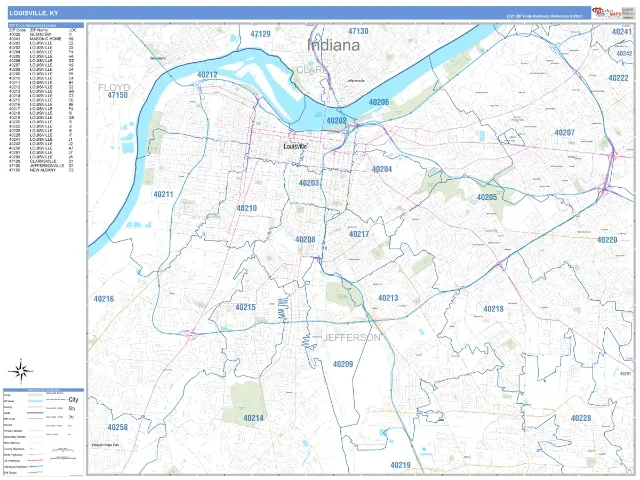Image resolution: width=640 pixels, height=480 pixels.
Task: Click the map publisher logo in title bar
Action: (607, 13)
